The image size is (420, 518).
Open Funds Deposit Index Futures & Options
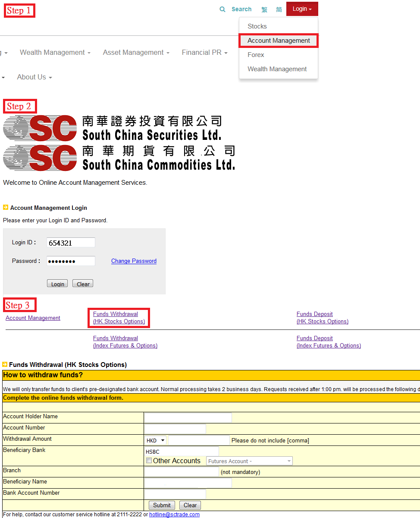point(329,342)
